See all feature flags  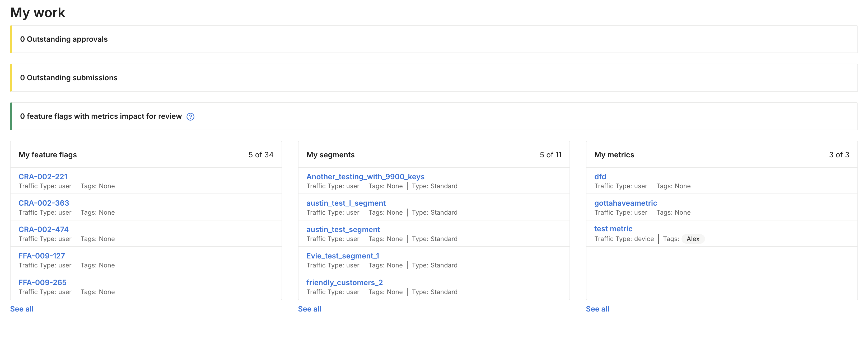coord(22,309)
